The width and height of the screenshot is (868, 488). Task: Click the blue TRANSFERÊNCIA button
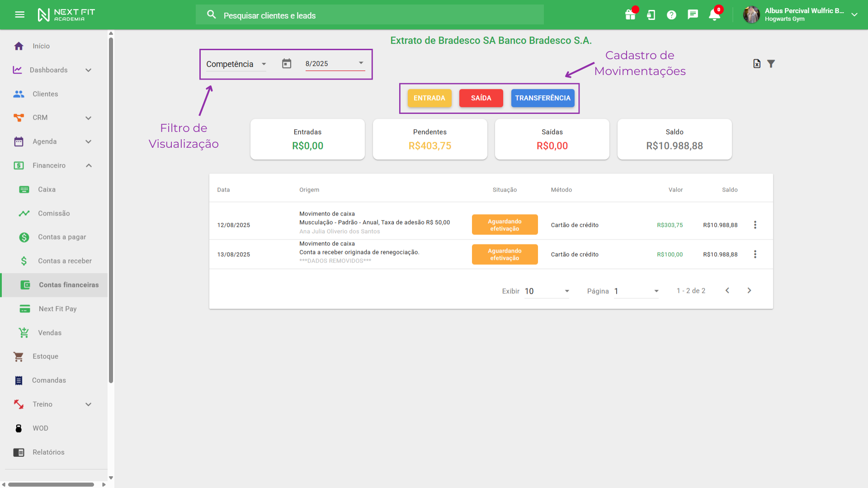coord(542,98)
